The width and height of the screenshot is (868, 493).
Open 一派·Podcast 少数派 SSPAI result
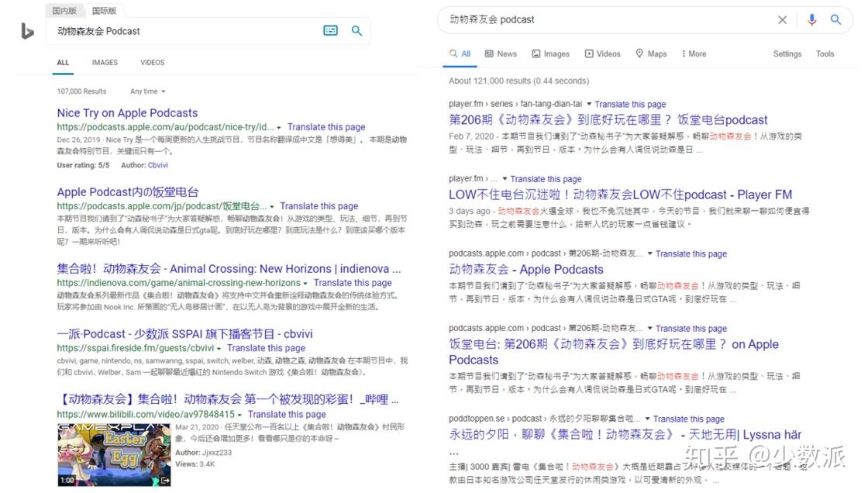[x=185, y=334]
